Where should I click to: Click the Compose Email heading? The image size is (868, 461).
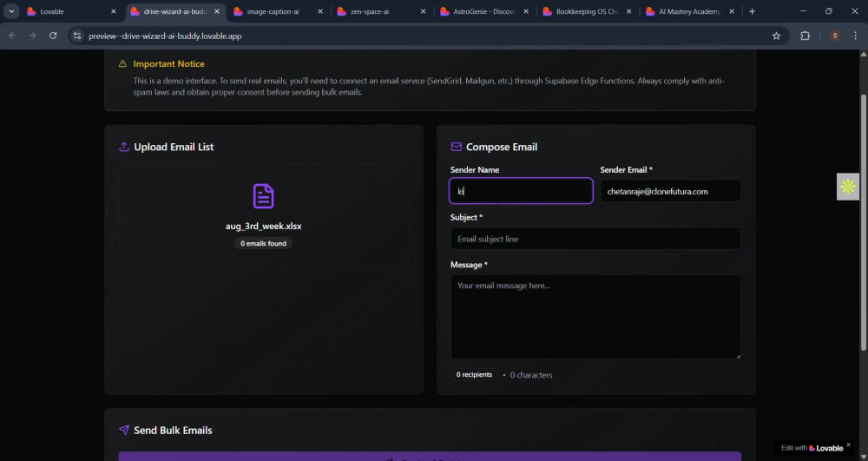tap(502, 147)
